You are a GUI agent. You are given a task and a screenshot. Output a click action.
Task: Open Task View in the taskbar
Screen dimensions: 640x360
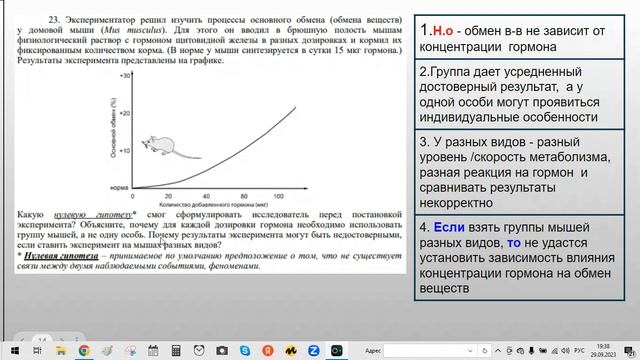coord(37,351)
